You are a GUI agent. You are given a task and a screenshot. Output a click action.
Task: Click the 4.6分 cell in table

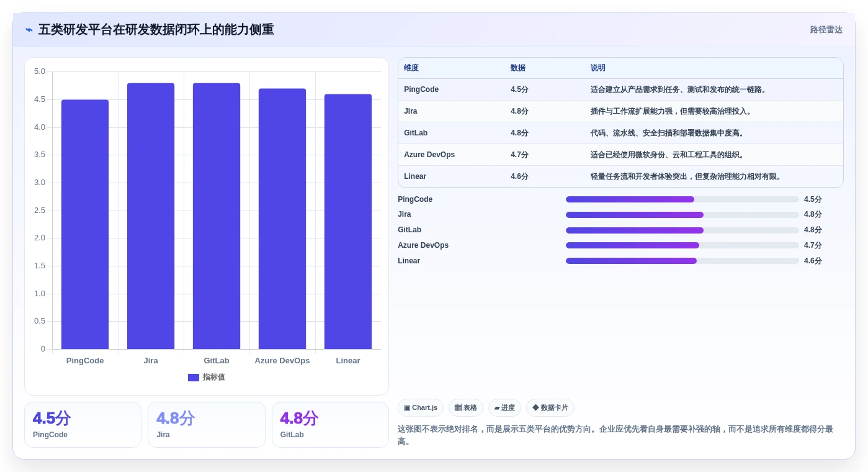tap(519, 176)
